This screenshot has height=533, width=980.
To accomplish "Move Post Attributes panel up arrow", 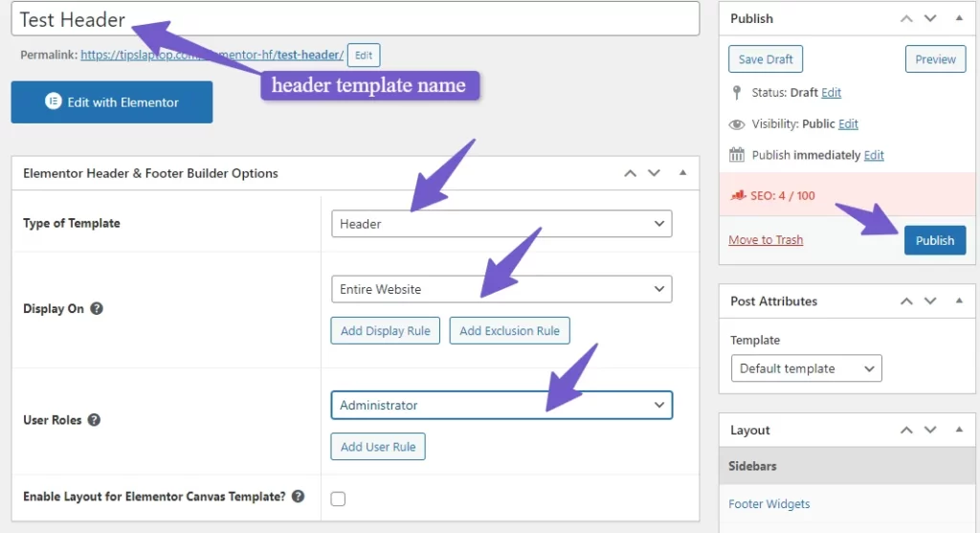I will tap(906, 301).
